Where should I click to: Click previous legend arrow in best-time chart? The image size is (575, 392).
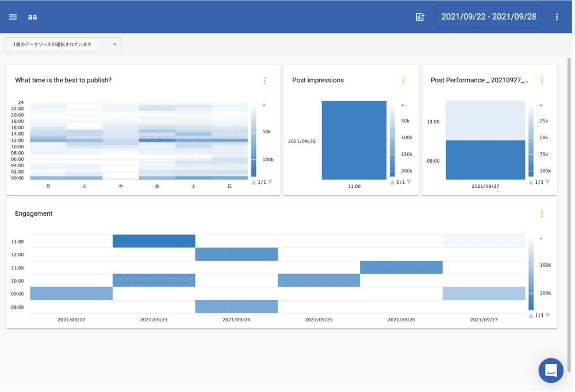254,182
